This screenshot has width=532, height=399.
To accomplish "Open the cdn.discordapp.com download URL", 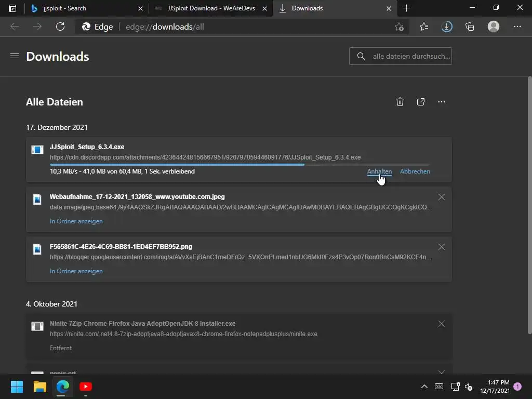I will pyautogui.click(x=205, y=157).
